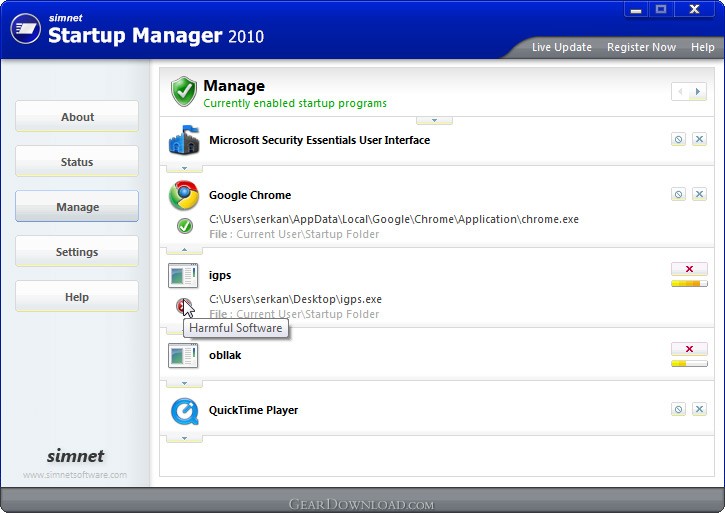Expand the QuickTime Player details
This screenshot has width=725, height=513.
[184, 439]
